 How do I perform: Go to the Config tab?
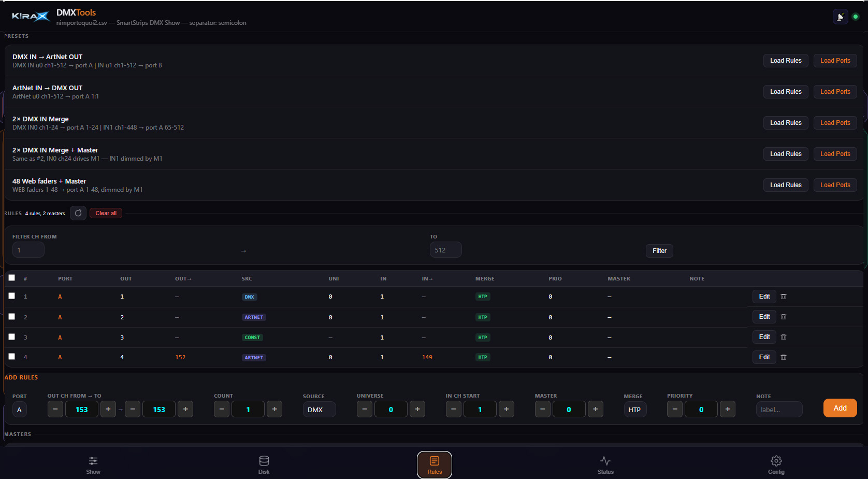tap(776, 465)
